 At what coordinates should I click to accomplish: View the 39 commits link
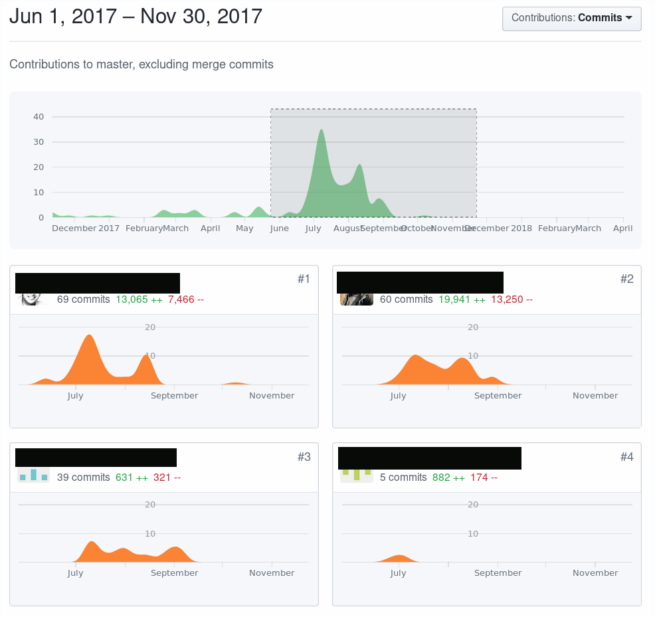83,477
